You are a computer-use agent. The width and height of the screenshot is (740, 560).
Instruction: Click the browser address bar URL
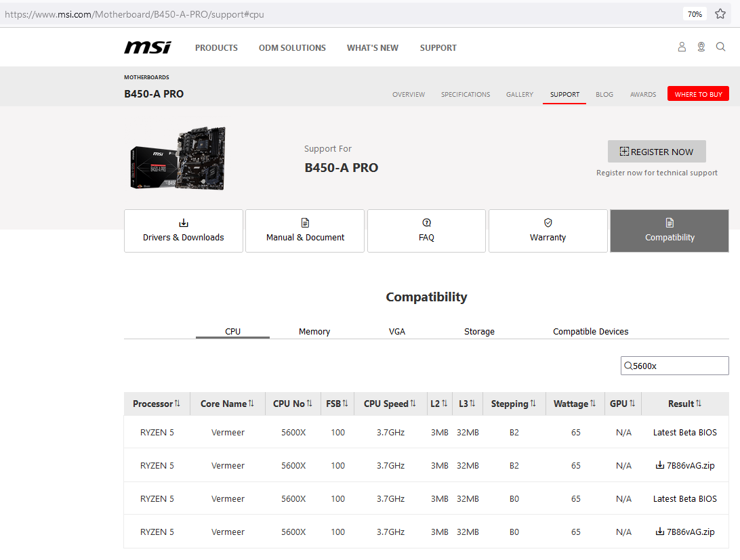(134, 14)
